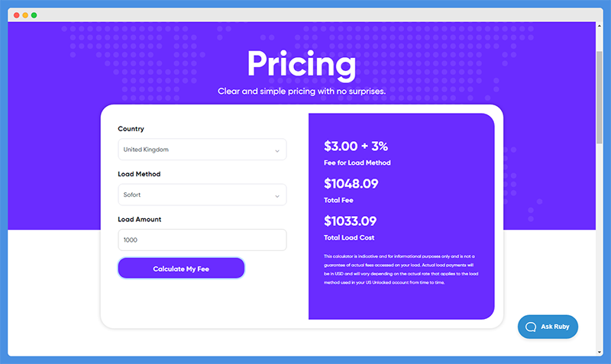Click the $1033.09 Total Load Cost value

pos(351,221)
